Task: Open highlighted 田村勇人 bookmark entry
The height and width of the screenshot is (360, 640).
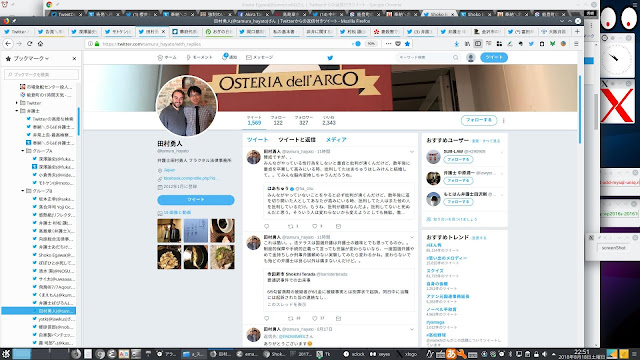Action: (39, 311)
